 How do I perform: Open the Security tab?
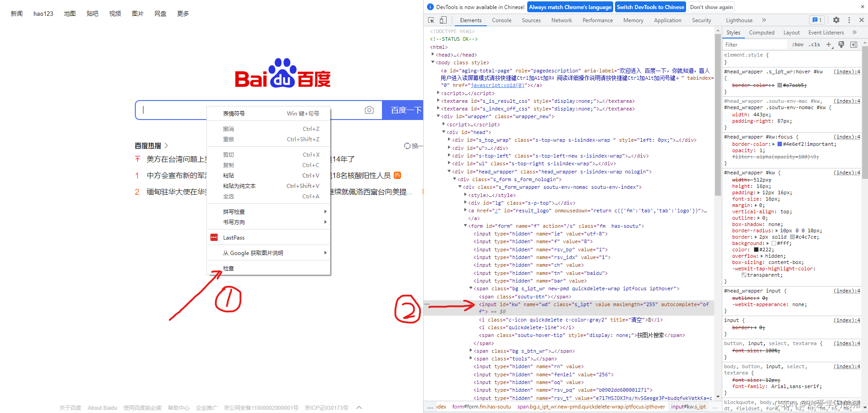click(701, 20)
